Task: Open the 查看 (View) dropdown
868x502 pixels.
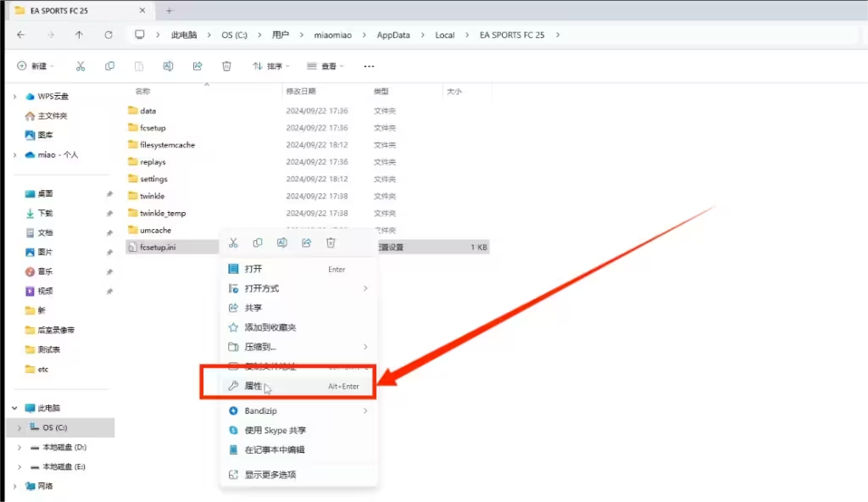Action: click(x=325, y=66)
